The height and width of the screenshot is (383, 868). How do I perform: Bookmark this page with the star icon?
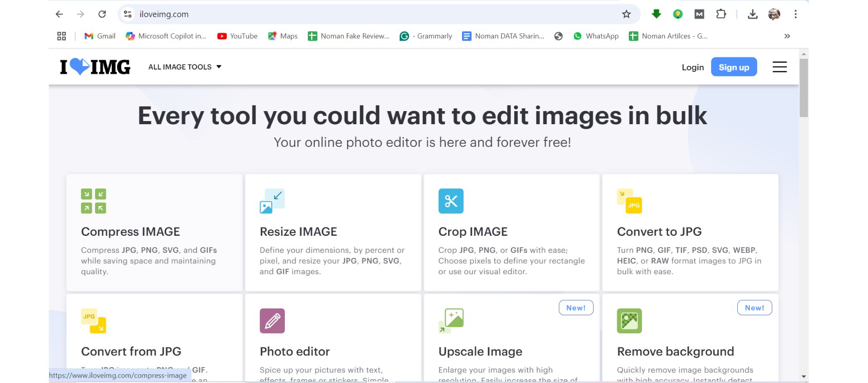pyautogui.click(x=626, y=14)
